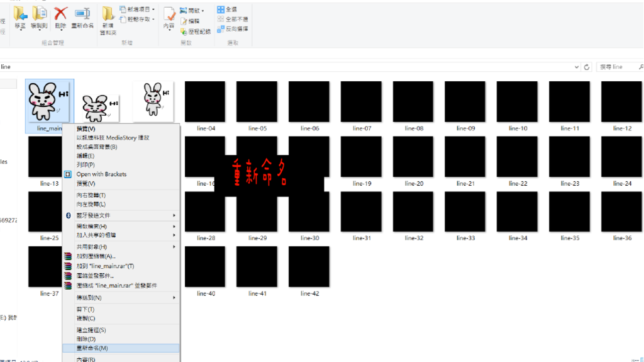Select the line-21 thumbnail

click(465, 157)
